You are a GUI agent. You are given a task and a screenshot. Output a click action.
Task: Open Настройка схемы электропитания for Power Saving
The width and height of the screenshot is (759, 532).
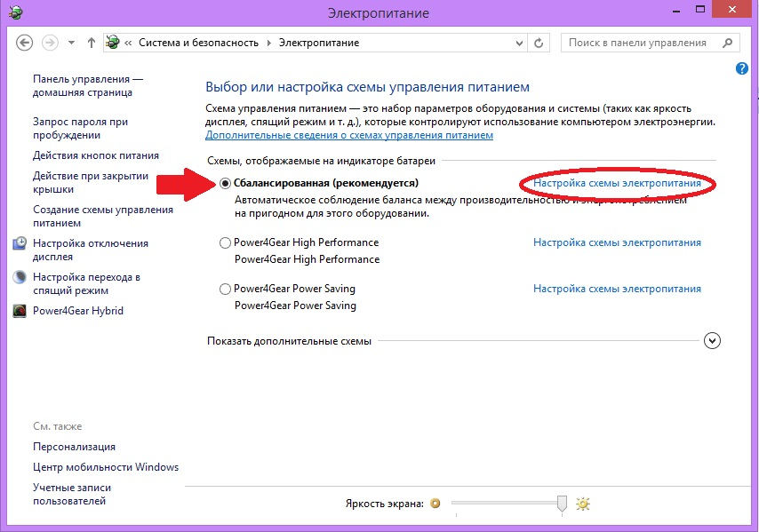point(617,289)
